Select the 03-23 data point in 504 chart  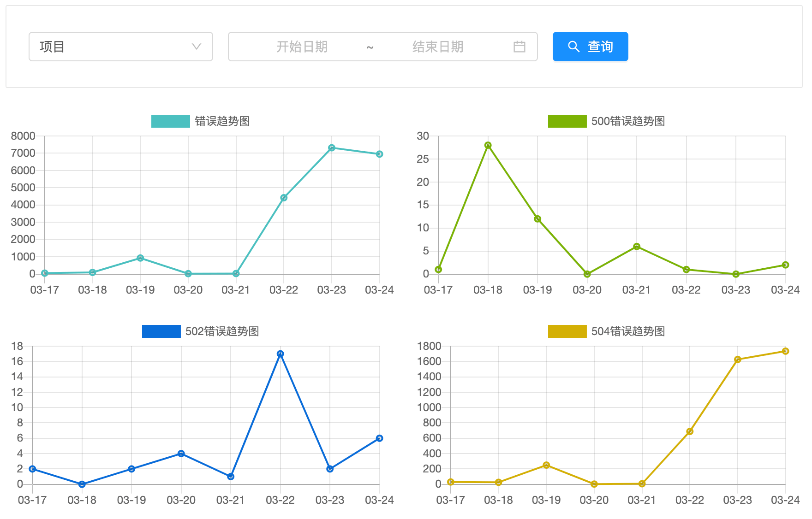(x=738, y=360)
